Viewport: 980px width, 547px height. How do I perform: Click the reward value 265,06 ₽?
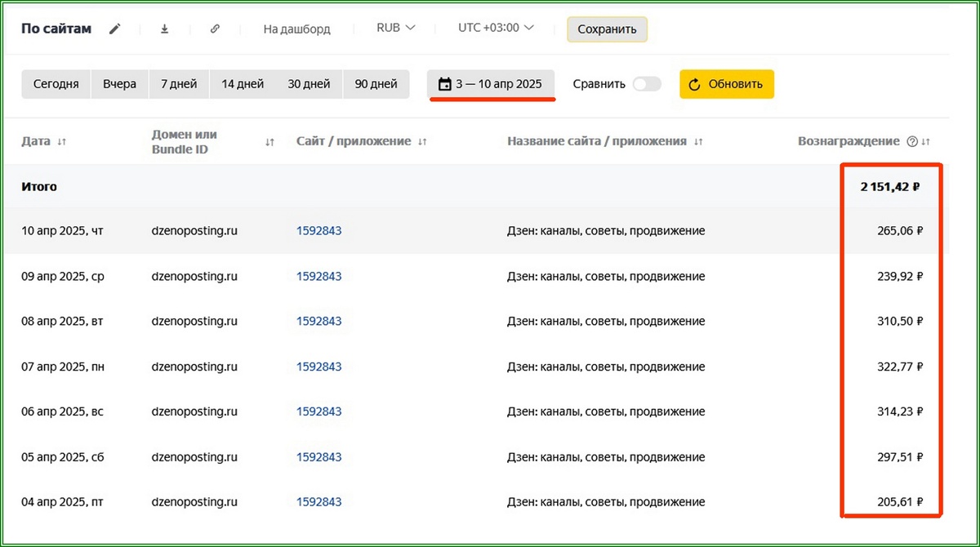899,231
